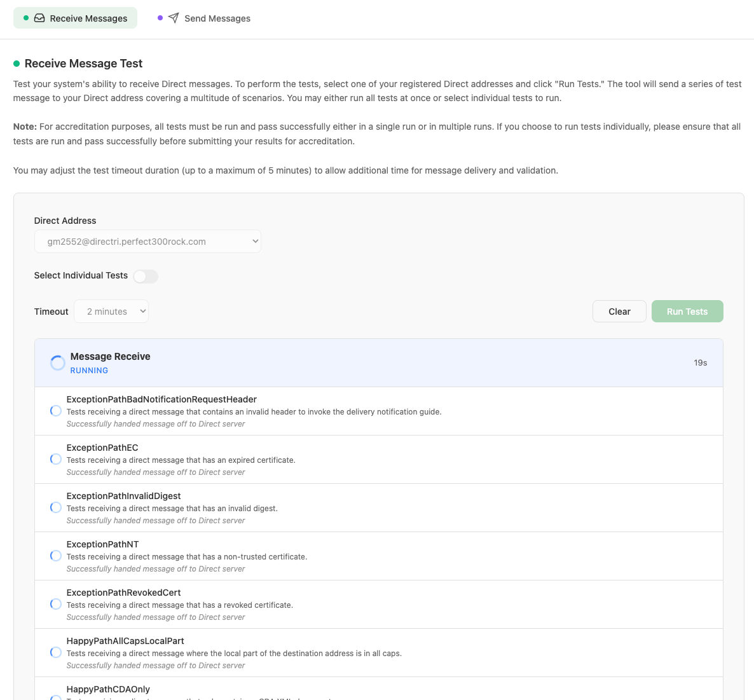Open the Direct Address dropdown
Viewport: 754px width, 700px height.
(147, 242)
